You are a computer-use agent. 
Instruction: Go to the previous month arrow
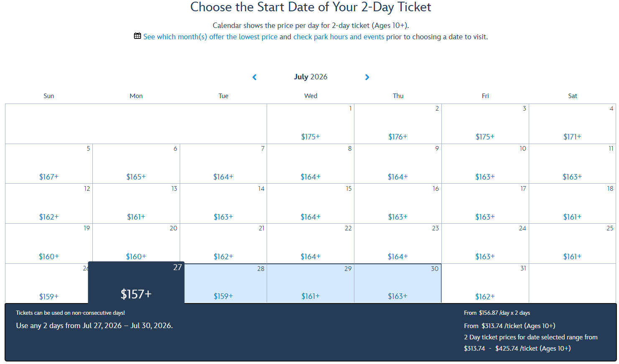tap(255, 77)
